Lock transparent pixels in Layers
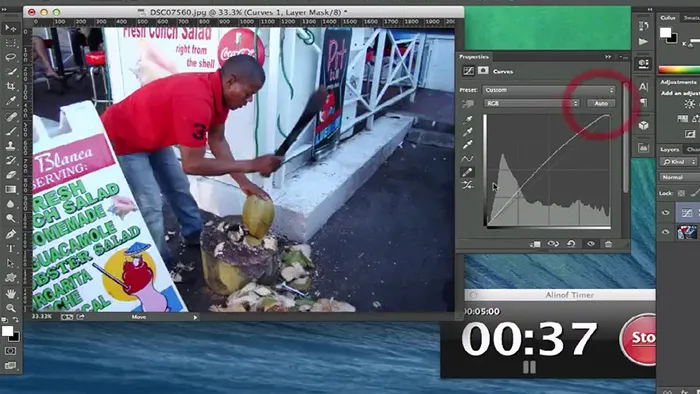700x394 pixels. (681, 193)
